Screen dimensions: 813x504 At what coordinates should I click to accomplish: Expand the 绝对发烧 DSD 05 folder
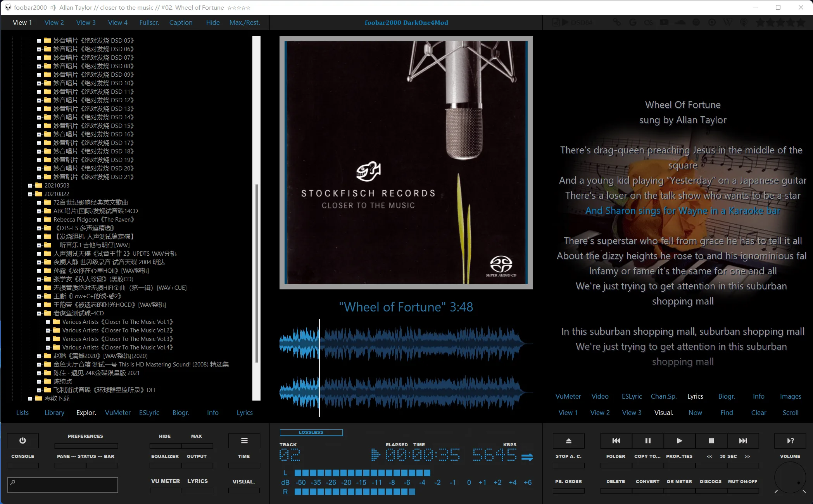pyautogui.click(x=39, y=40)
